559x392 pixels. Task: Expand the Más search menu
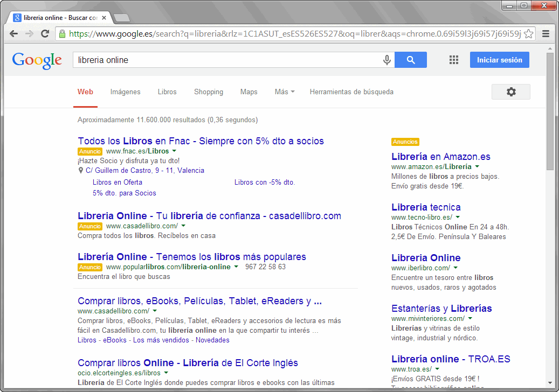click(x=284, y=92)
